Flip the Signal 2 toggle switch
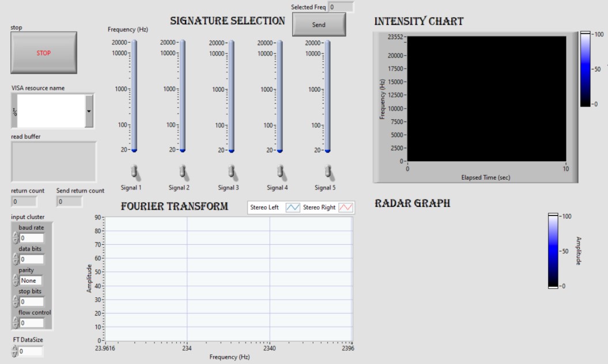608x364 pixels. pos(183,172)
